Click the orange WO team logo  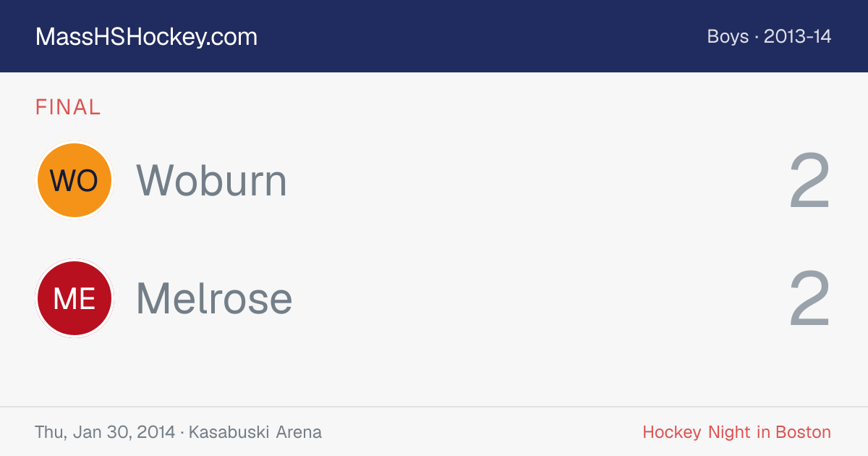pyautogui.click(x=75, y=180)
